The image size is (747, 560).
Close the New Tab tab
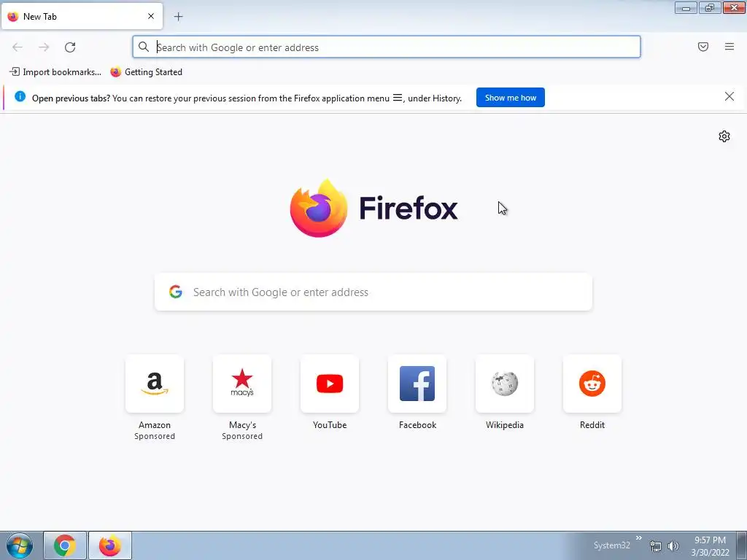pos(151,16)
